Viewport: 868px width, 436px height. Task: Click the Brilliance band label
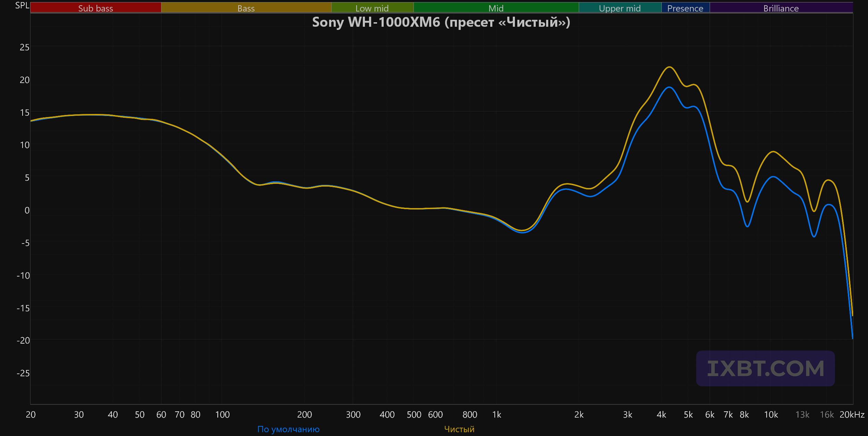click(x=781, y=8)
